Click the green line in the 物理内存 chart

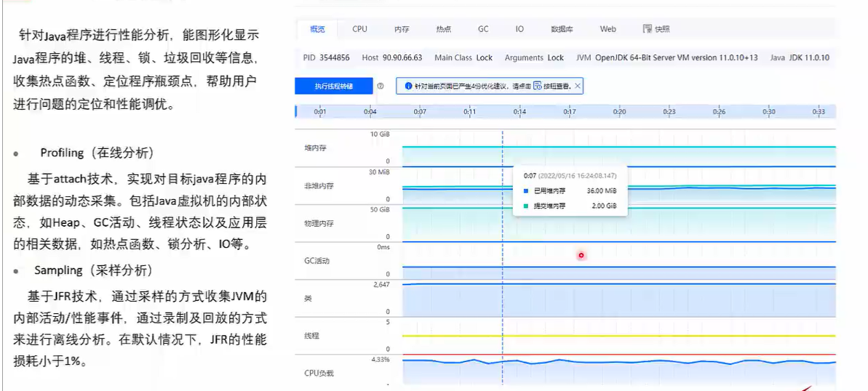tap(619, 208)
